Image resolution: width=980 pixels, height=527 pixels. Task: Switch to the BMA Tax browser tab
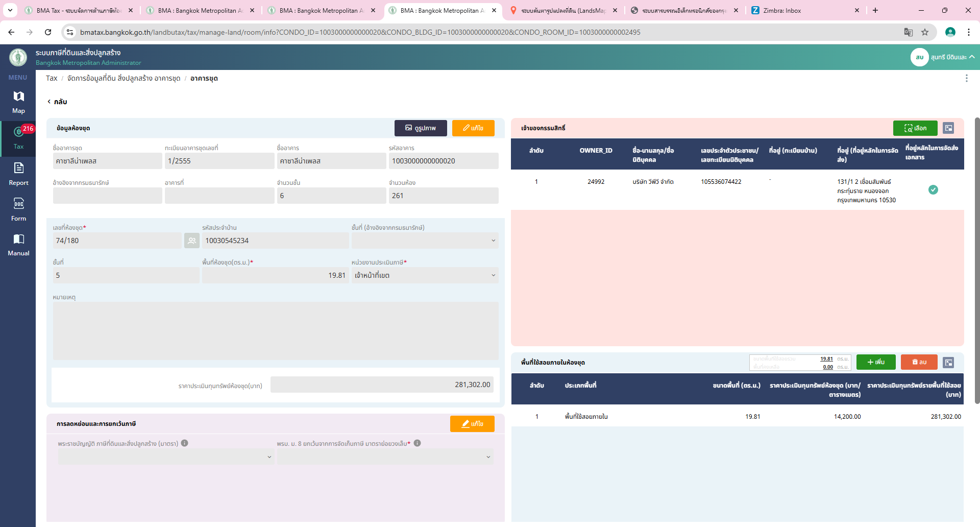(79, 10)
